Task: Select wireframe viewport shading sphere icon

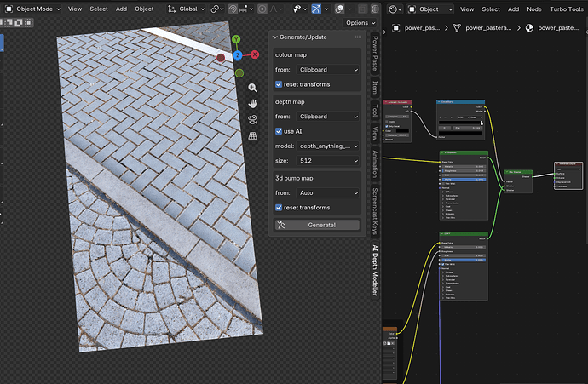Action: (375, 9)
